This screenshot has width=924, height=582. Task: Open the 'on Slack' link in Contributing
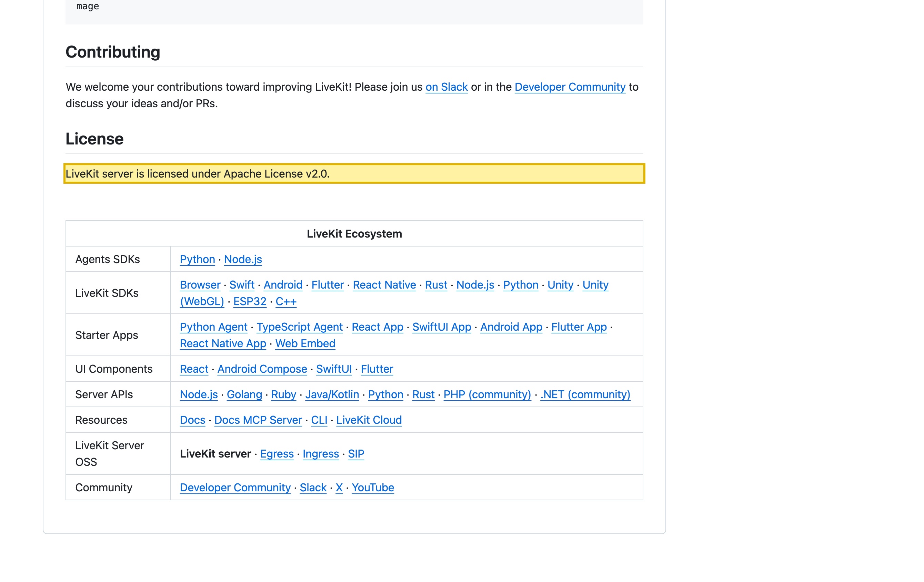click(446, 87)
